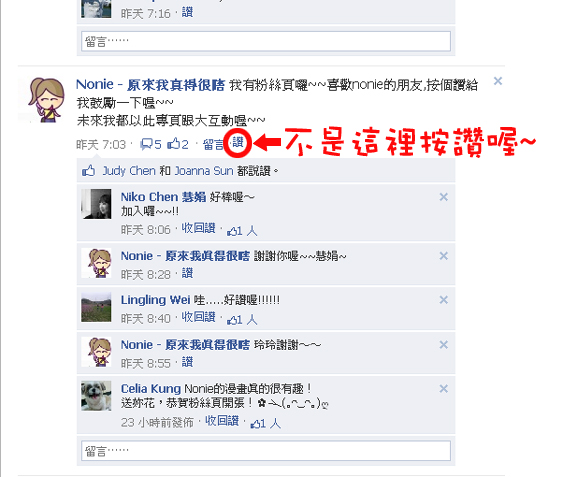
Task: Delete Lingling Wei's comment via X icon
Action: click(443, 300)
